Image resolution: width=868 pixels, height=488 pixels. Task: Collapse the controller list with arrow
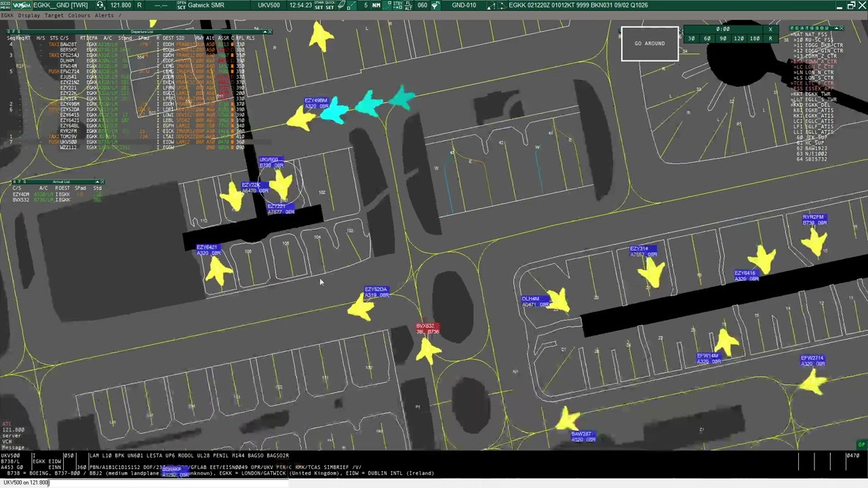(x=837, y=28)
